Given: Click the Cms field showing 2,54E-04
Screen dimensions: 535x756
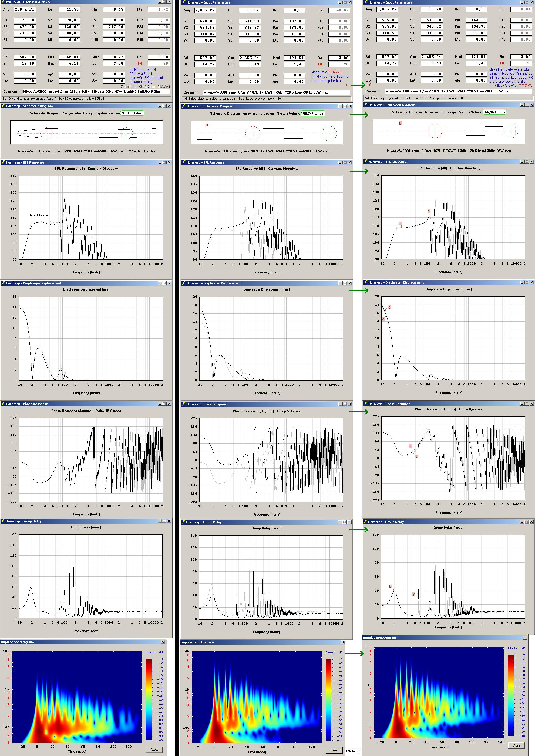Looking at the screenshot, I should [69, 57].
